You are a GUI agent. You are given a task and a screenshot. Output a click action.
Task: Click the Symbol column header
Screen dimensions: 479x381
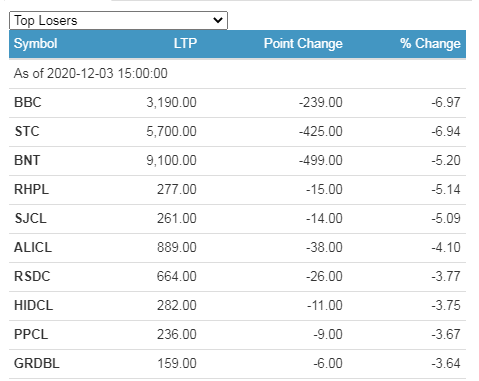click(x=36, y=44)
